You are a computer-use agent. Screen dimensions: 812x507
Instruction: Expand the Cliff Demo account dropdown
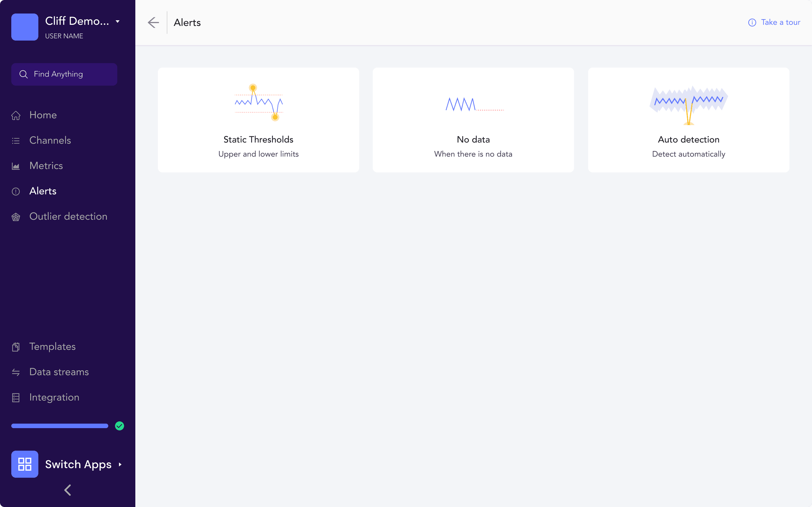118,21
